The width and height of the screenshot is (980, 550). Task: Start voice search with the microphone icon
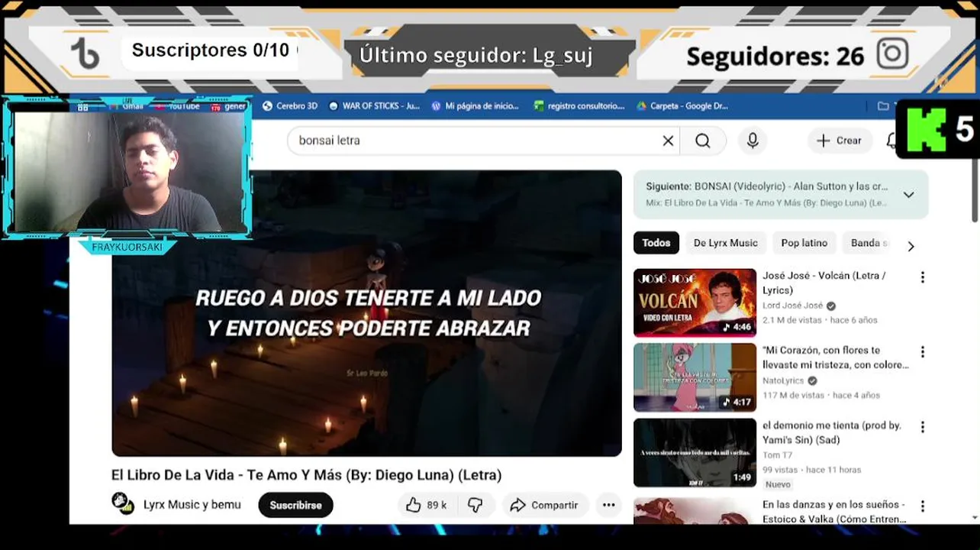(753, 141)
